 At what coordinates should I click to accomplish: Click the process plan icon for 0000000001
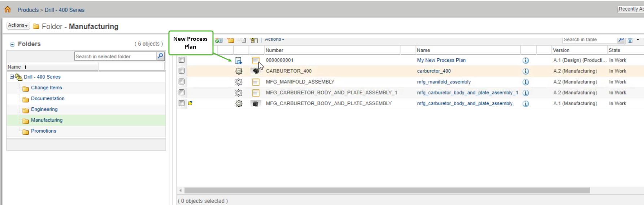238,61
